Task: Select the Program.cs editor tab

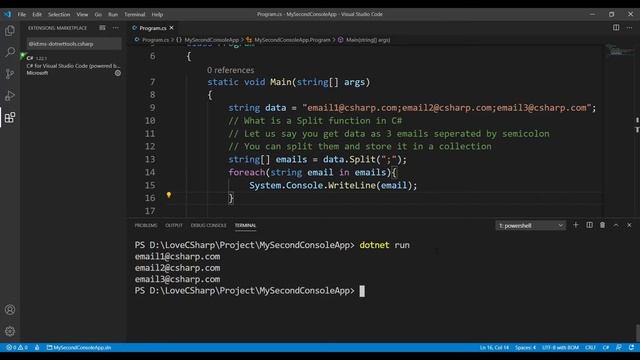Action: [153, 28]
